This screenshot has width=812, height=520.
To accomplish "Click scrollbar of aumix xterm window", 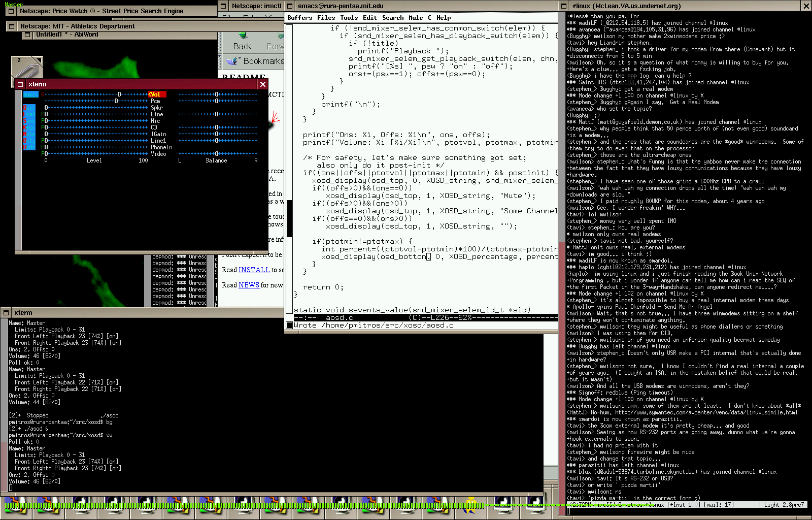I will tap(18, 170).
